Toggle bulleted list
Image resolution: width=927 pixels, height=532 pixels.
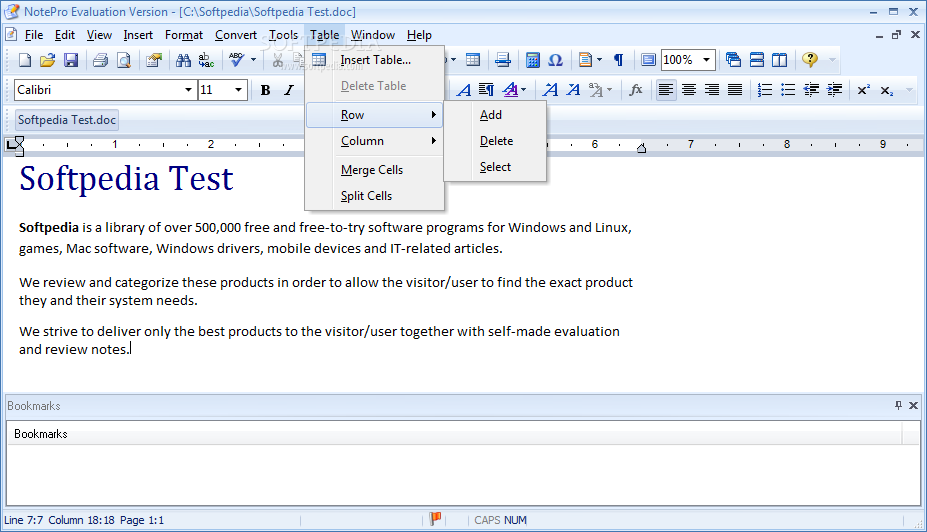[x=788, y=90]
